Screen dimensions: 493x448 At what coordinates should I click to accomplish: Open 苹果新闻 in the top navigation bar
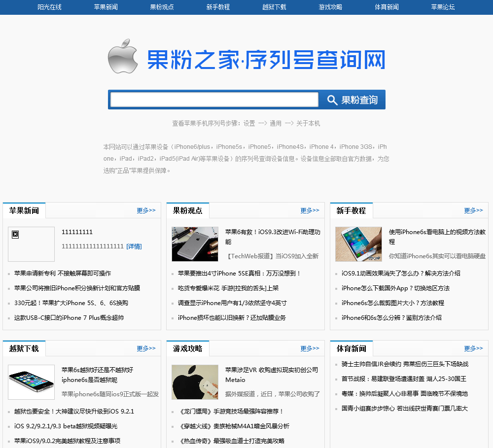[106, 7]
